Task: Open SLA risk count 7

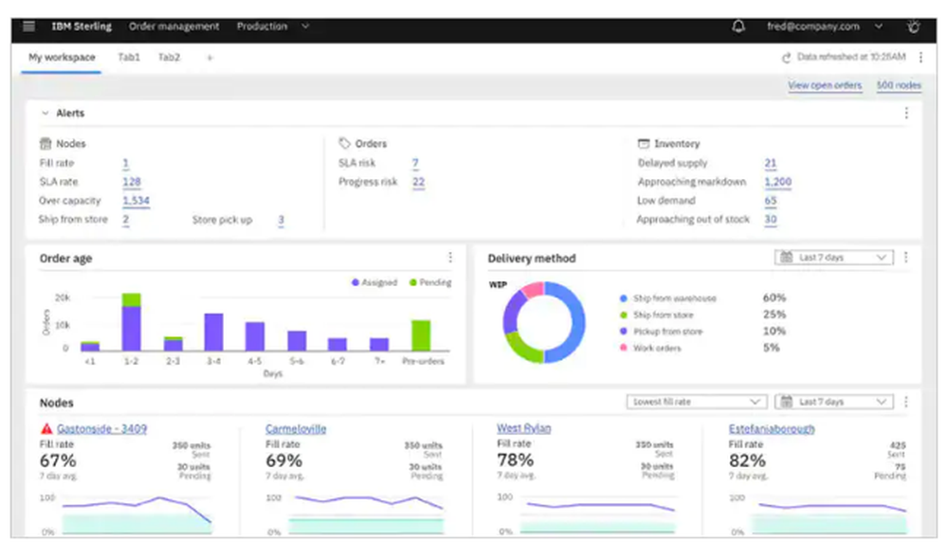Action: coord(415,163)
